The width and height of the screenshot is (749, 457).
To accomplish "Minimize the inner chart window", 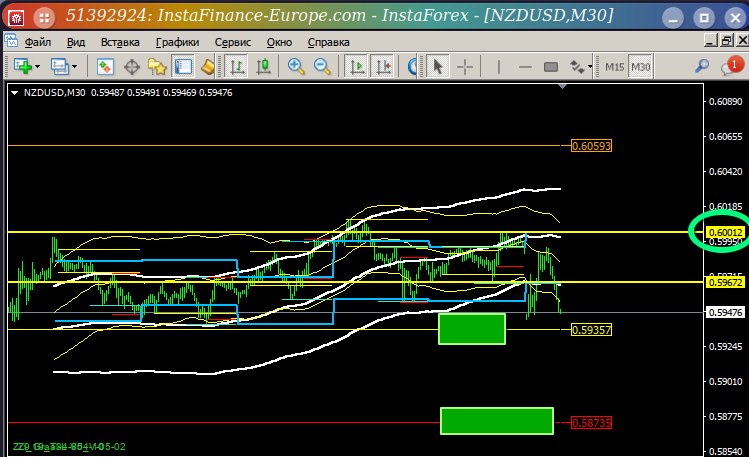I will 711,41.
